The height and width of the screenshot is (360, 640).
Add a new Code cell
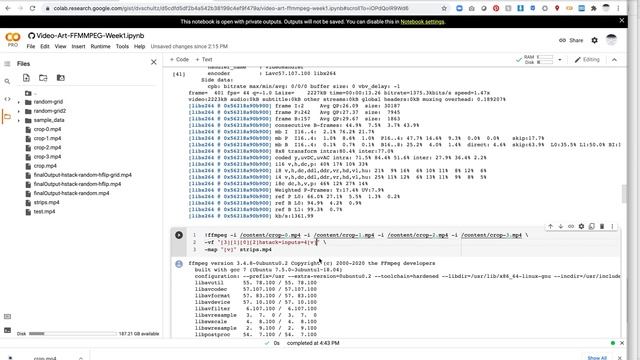coord(179,60)
